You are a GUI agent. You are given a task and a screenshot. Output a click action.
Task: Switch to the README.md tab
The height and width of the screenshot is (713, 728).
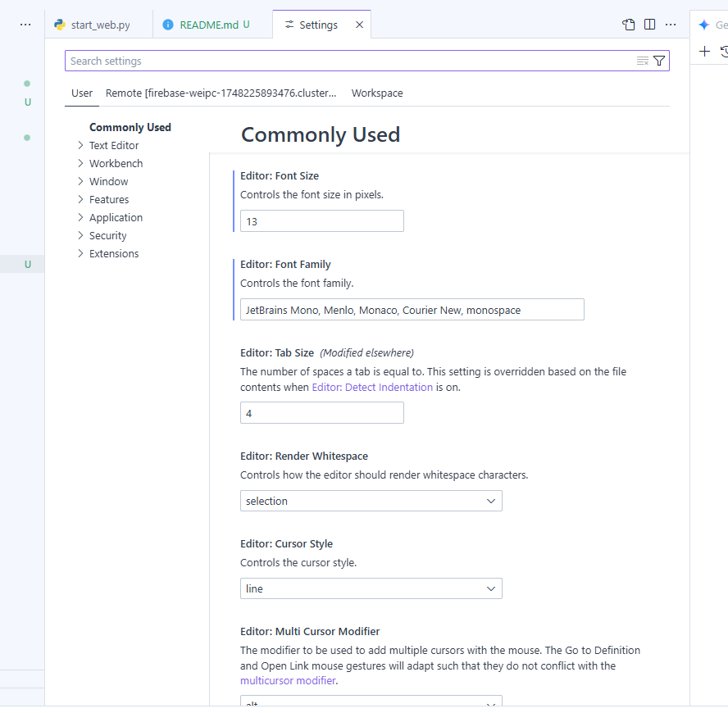207,25
